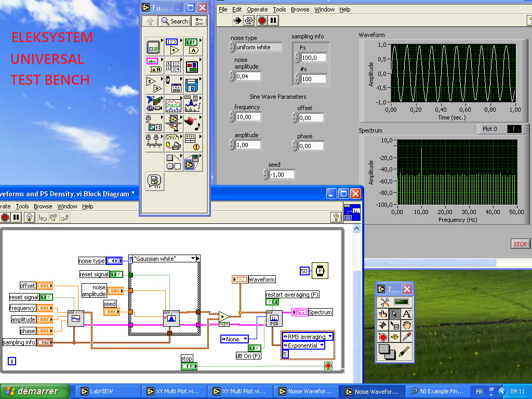Select the wiring spool tool
Screen dimensions: 532x399
pyautogui.click(x=382, y=325)
